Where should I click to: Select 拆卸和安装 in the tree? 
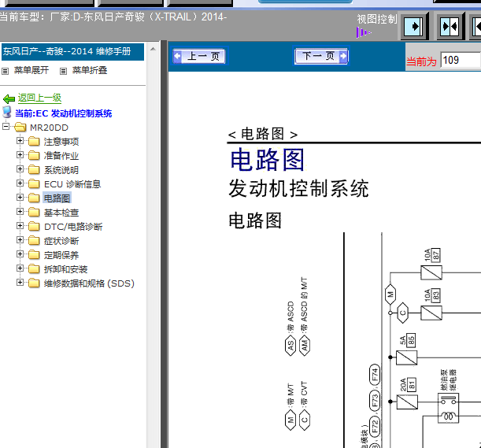[x=65, y=269]
